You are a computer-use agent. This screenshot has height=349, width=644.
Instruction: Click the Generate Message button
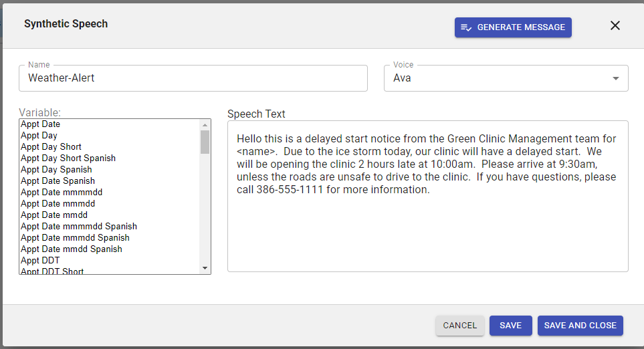(513, 27)
